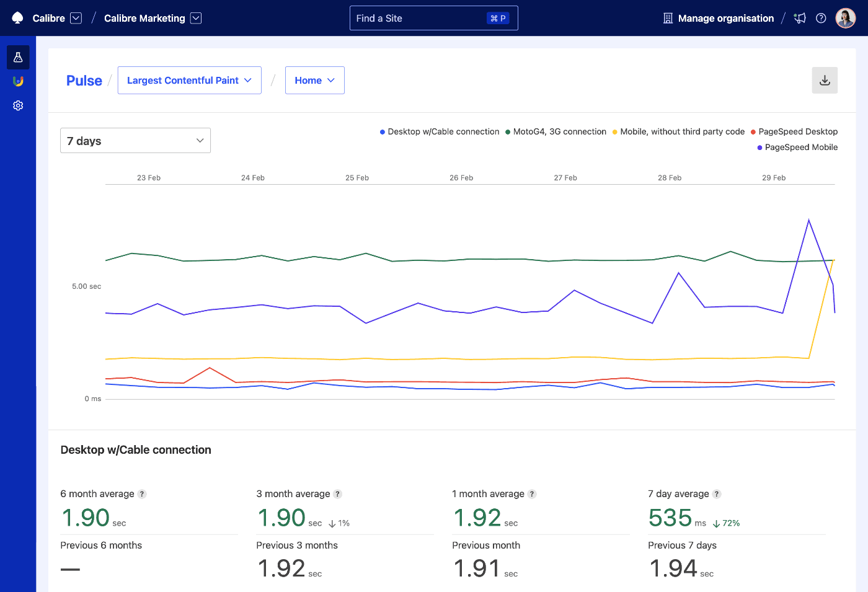Select the flask experiments icon in sidebar
The image size is (868, 592).
(18, 57)
